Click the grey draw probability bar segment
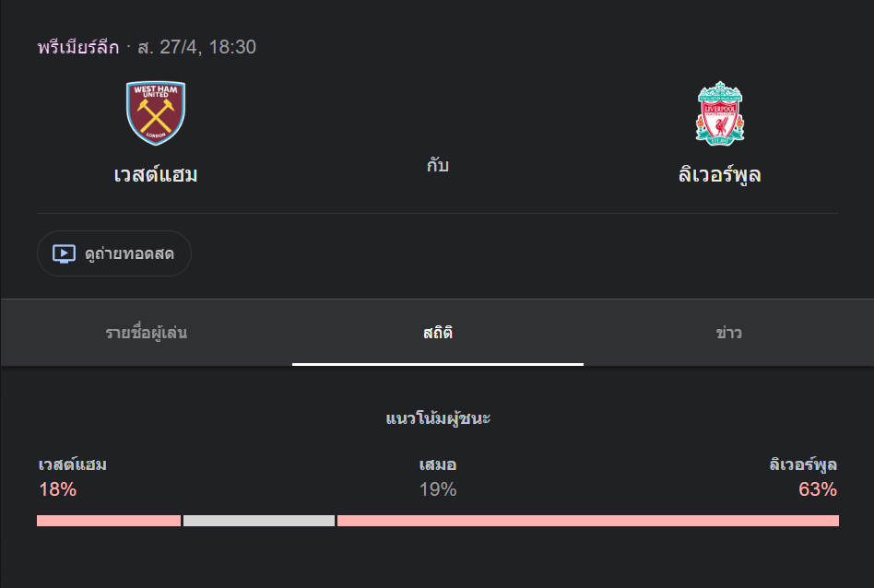 point(258,521)
